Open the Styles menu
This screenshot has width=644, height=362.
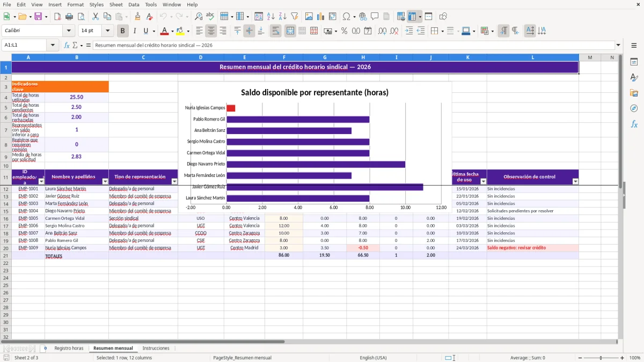pyautogui.click(x=97, y=4)
